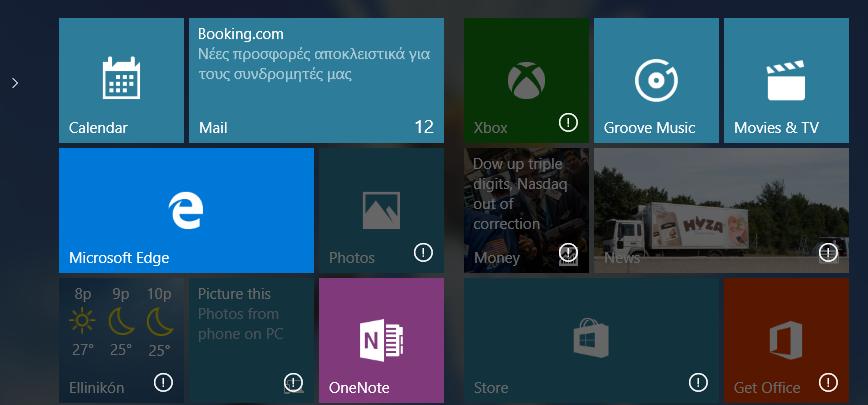Open the Ellinikón weather tile

[x=121, y=340]
